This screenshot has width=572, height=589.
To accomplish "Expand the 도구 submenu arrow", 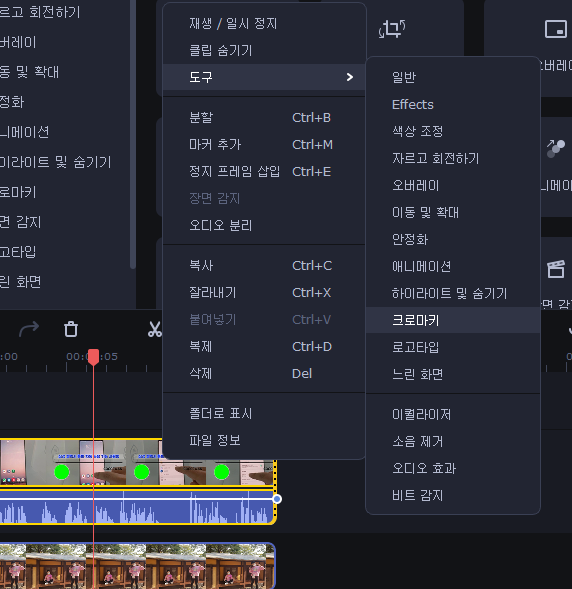I will [x=350, y=77].
